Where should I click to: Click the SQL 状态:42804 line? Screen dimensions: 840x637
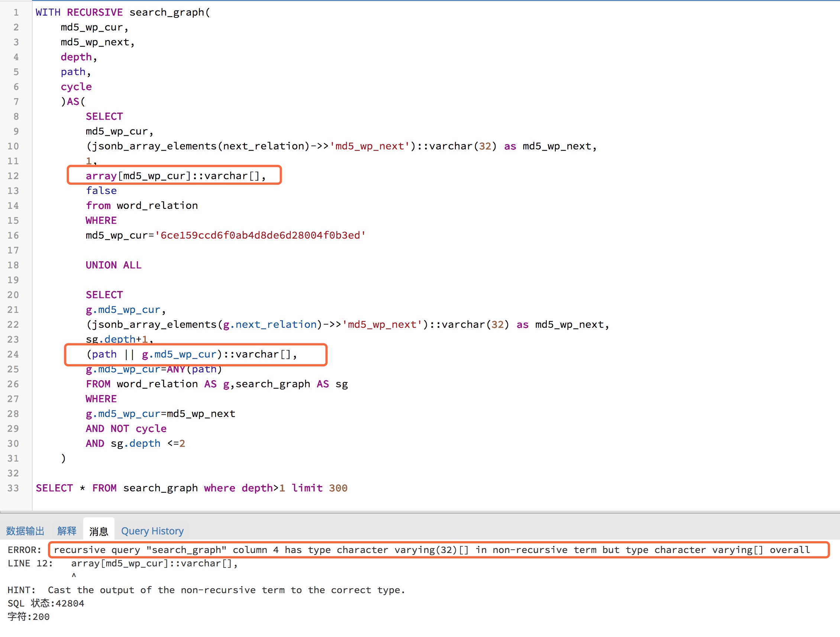tap(46, 603)
